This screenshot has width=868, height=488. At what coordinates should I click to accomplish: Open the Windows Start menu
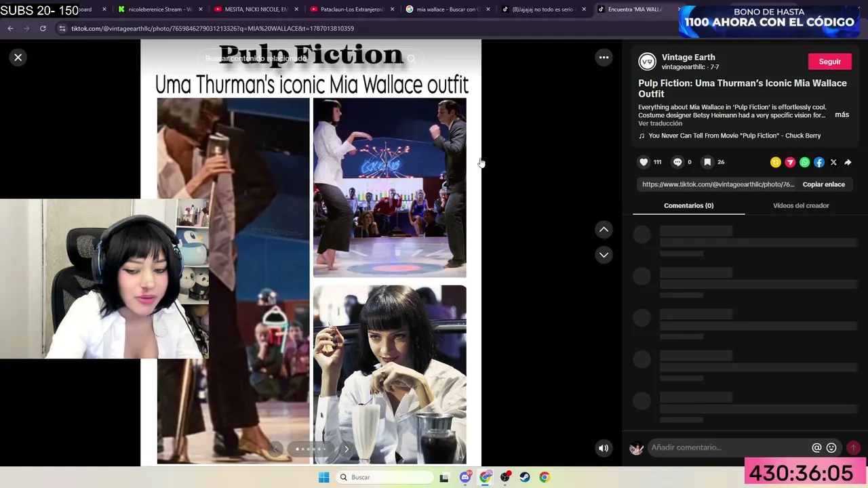coord(324,477)
